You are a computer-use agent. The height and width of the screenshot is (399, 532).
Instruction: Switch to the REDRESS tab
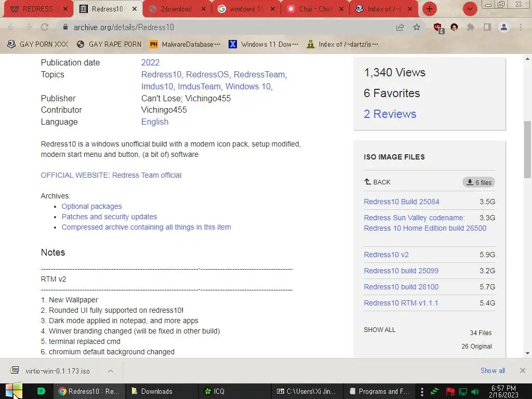(37, 9)
